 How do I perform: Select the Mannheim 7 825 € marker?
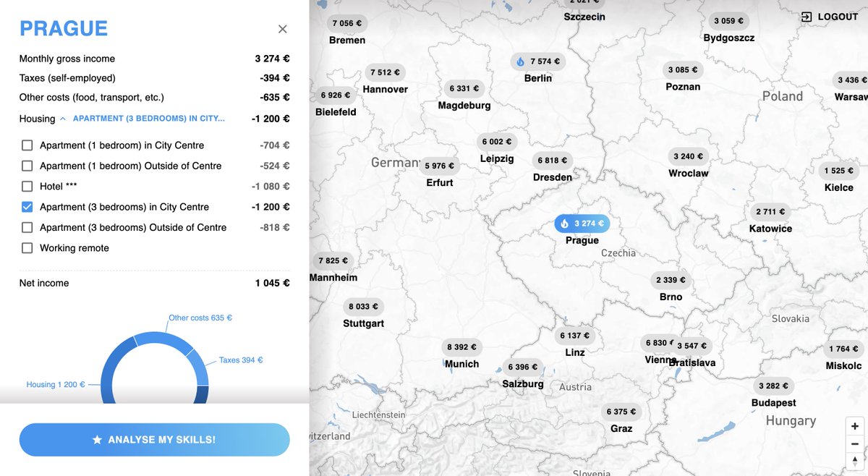(x=333, y=261)
